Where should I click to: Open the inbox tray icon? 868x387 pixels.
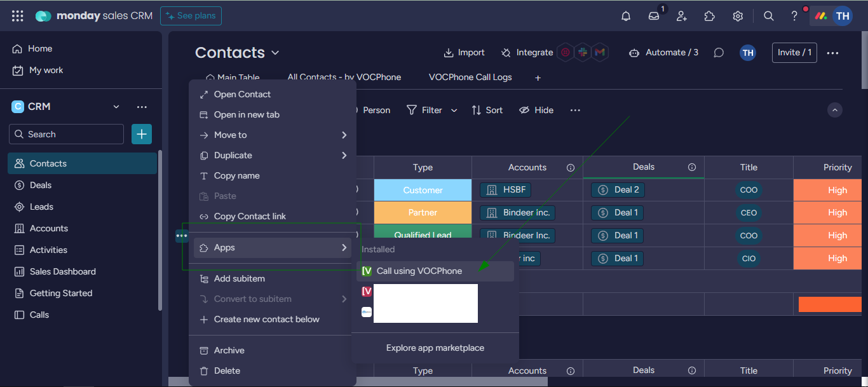tap(654, 16)
